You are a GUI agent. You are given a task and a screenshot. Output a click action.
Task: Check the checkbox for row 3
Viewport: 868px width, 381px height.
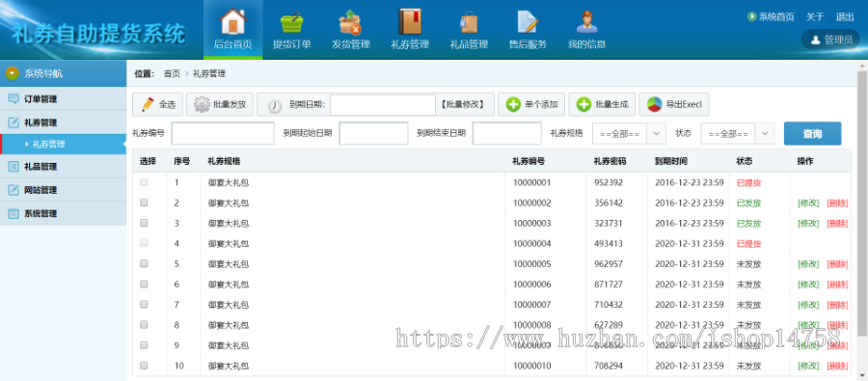coord(144,223)
